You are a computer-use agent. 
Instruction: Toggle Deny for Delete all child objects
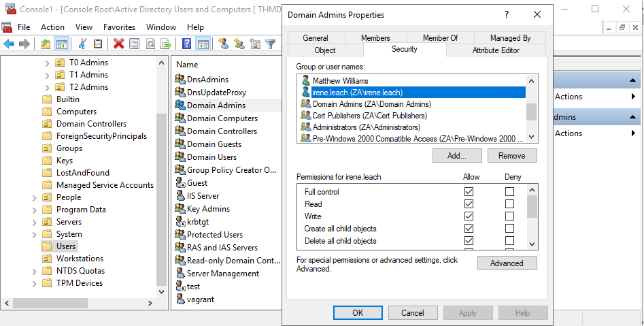click(x=509, y=241)
